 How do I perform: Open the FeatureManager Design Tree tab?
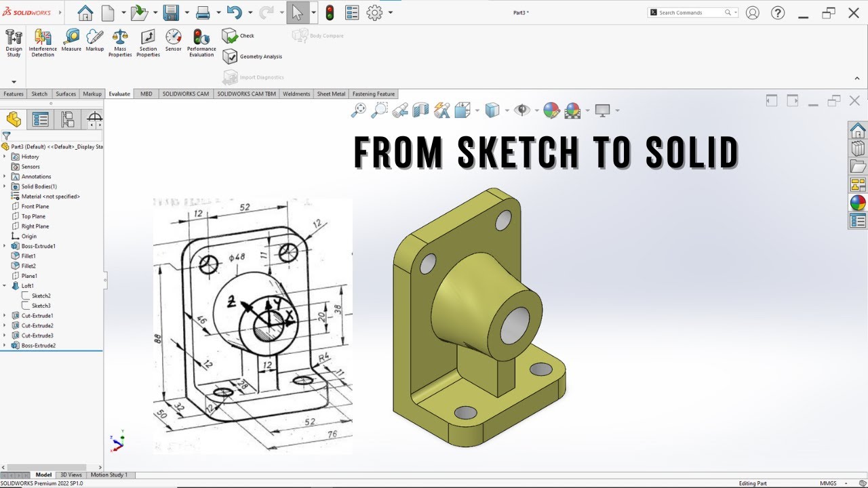[14, 120]
